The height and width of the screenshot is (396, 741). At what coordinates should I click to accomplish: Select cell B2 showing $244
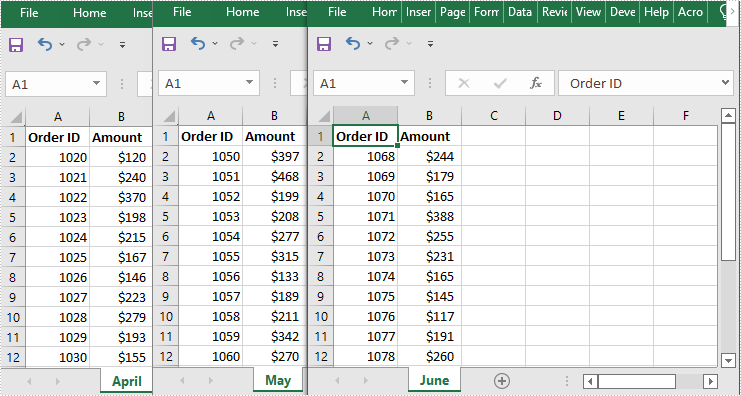(x=430, y=156)
